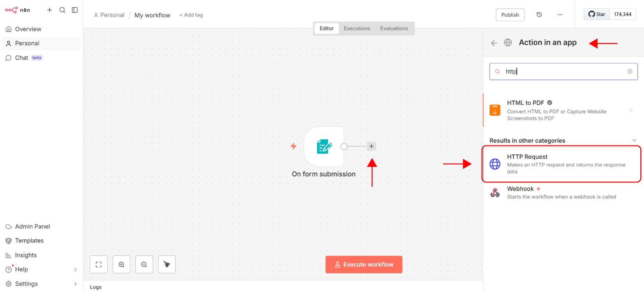Switch to the Executions tab
This screenshot has height=291, width=644.
[357, 28]
